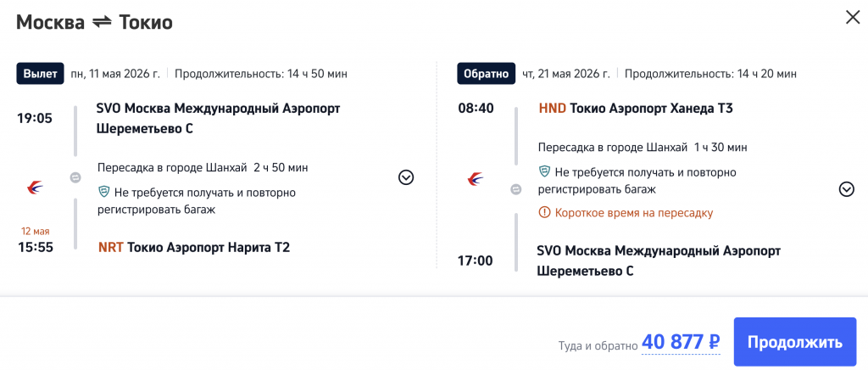
Task: Click the round-trip arrows icon in title
Action: [x=102, y=23]
